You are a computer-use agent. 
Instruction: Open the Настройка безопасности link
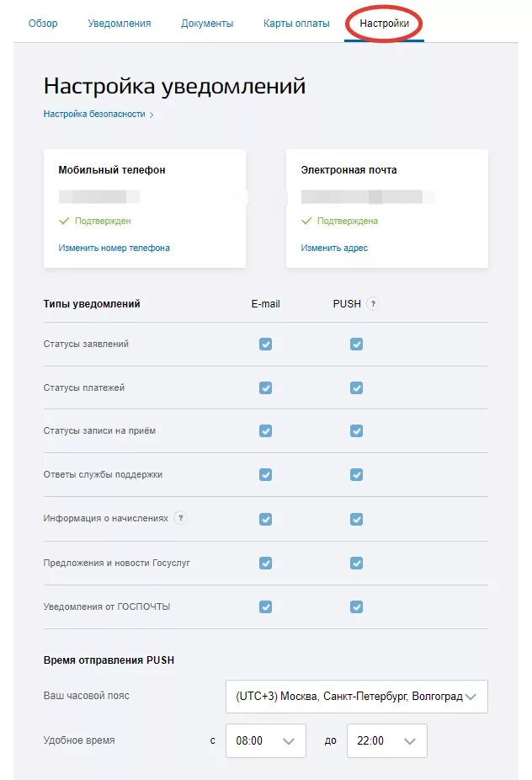click(x=94, y=115)
